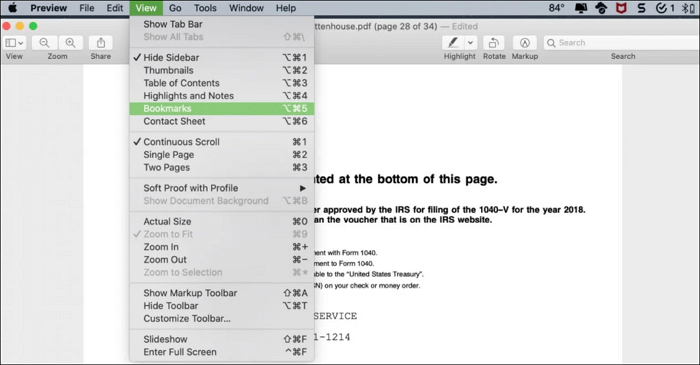Close the View menu from menu bar

pos(146,8)
